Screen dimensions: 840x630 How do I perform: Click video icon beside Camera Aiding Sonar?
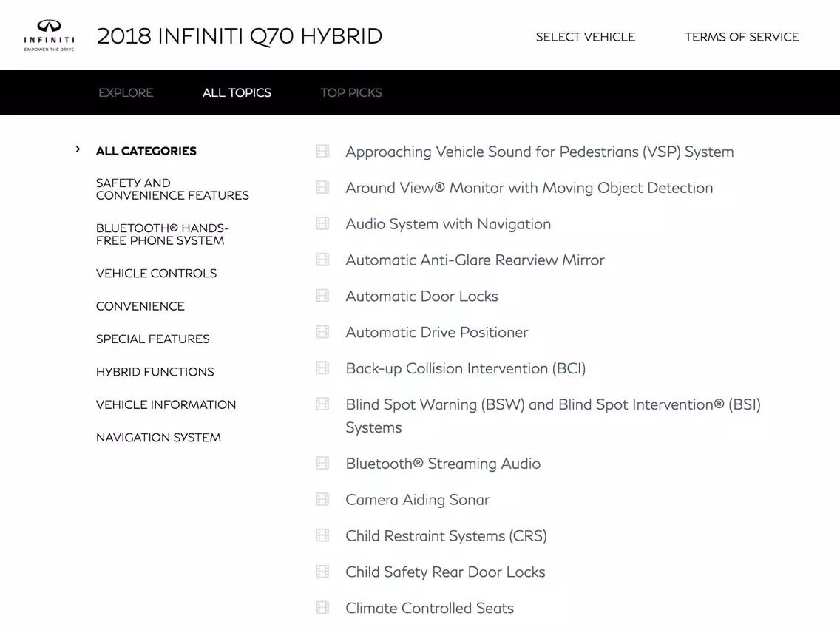click(x=322, y=499)
